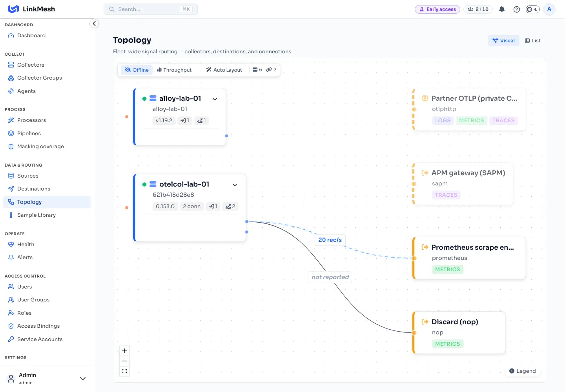Click the APM gateway destination icon
The width and height of the screenshot is (565, 392).
(425, 173)
